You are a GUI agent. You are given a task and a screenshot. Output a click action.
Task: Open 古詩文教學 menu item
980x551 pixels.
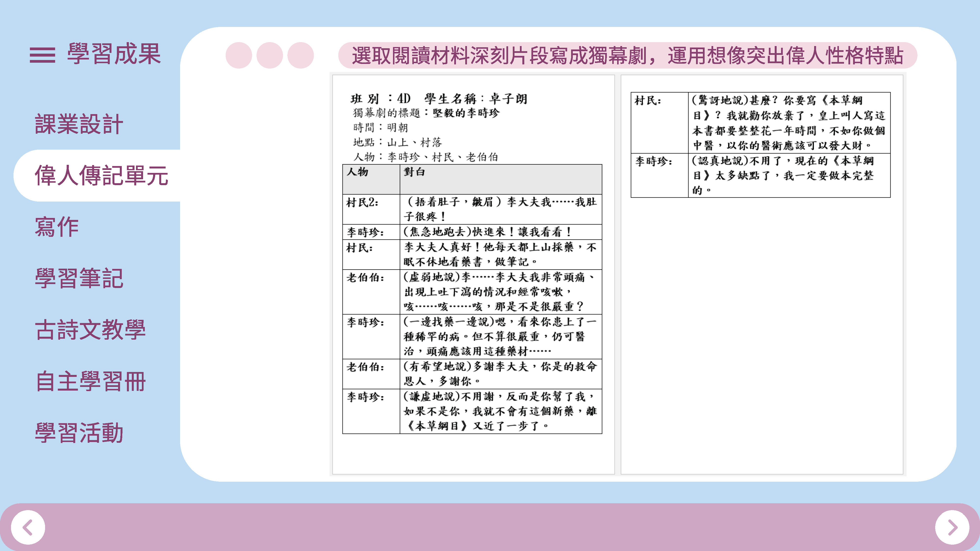point(90,329)
